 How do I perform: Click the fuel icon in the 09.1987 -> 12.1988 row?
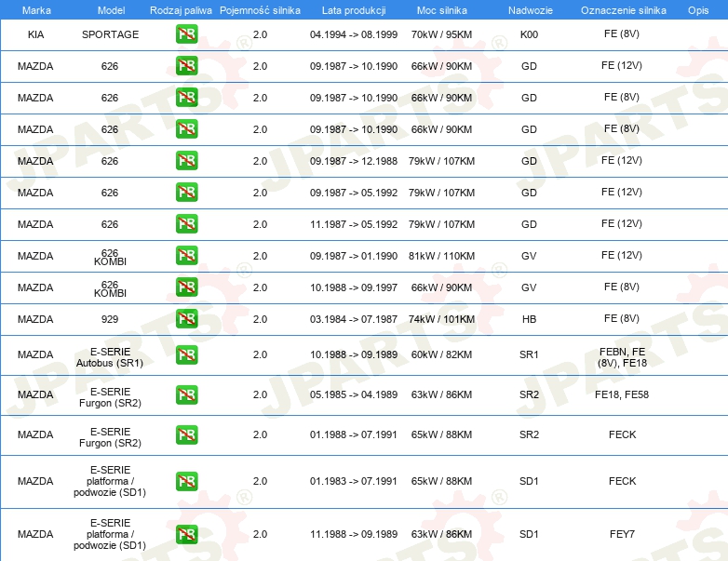point(186,160)
